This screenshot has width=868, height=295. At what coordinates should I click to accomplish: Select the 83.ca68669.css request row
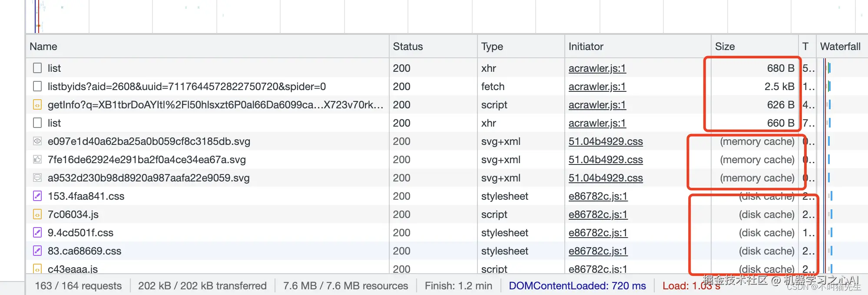[217, 251]
